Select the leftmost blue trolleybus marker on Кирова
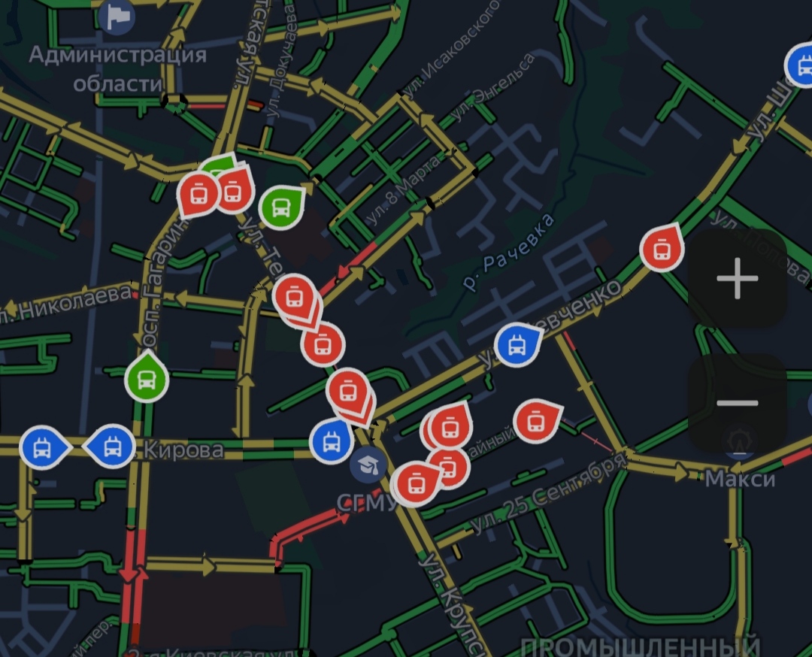812x657 pixels. pyautogui.click(x=44, y=447)
